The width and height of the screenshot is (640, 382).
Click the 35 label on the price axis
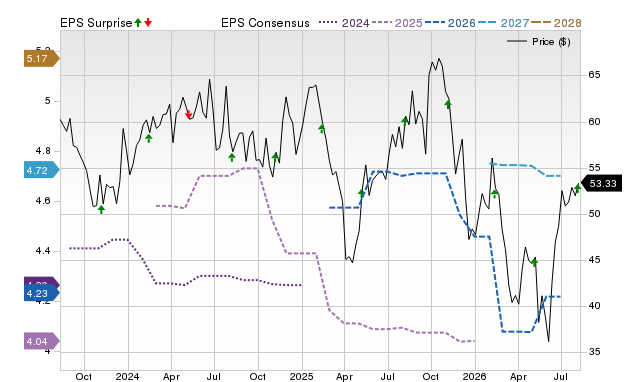point(594,351)
